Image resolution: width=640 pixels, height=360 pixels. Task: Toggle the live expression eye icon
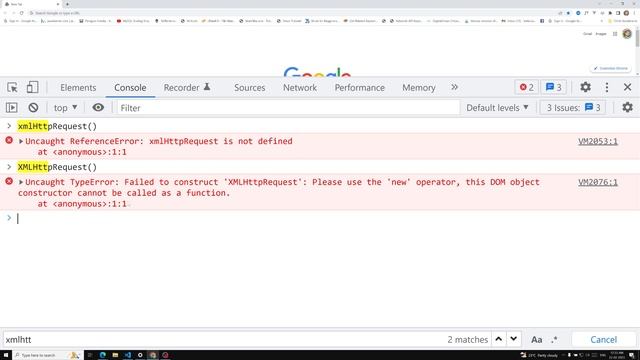98,107
